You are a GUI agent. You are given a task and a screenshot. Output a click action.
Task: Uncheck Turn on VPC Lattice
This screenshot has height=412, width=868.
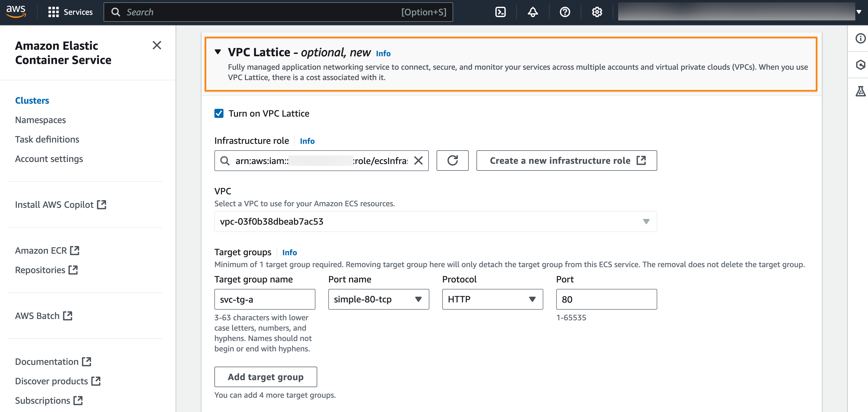219,113
